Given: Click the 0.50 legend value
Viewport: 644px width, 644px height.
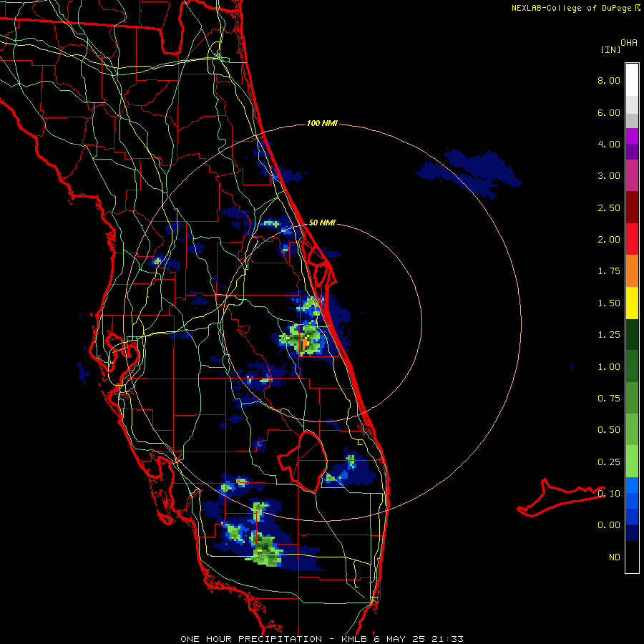Looking at the screenshot, I should click(609, 430).
